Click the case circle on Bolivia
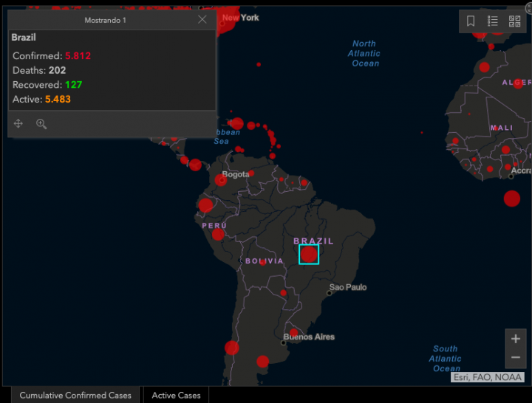This screenshot has width=532, height=403. click(263, 262)
